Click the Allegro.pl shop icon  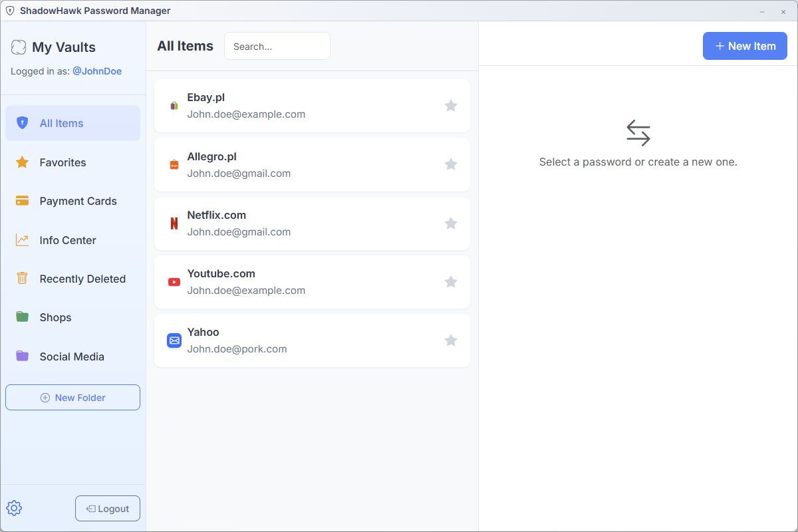coord(174,164)
